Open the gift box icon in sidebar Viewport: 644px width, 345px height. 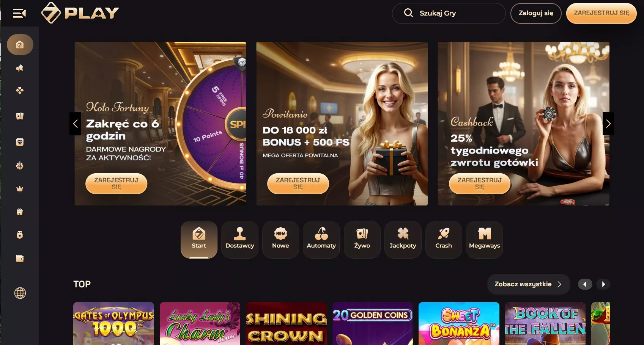coord(20,212)
